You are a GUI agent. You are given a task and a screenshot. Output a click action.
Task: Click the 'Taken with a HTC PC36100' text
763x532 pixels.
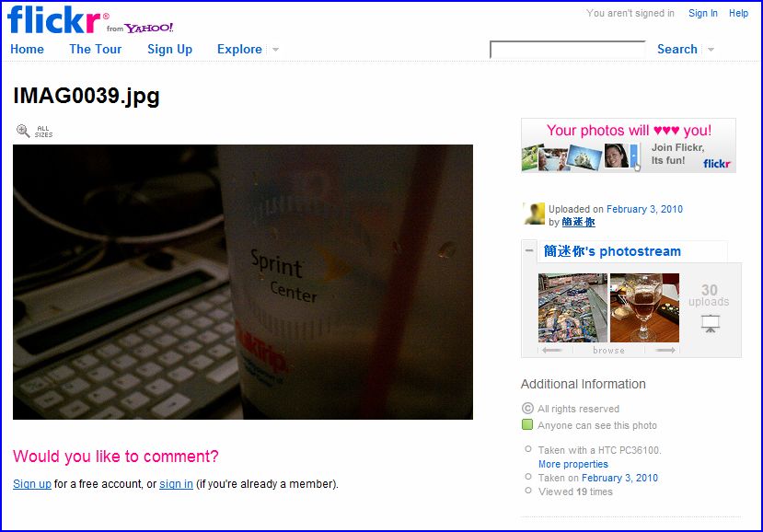(x=599, y=450)
